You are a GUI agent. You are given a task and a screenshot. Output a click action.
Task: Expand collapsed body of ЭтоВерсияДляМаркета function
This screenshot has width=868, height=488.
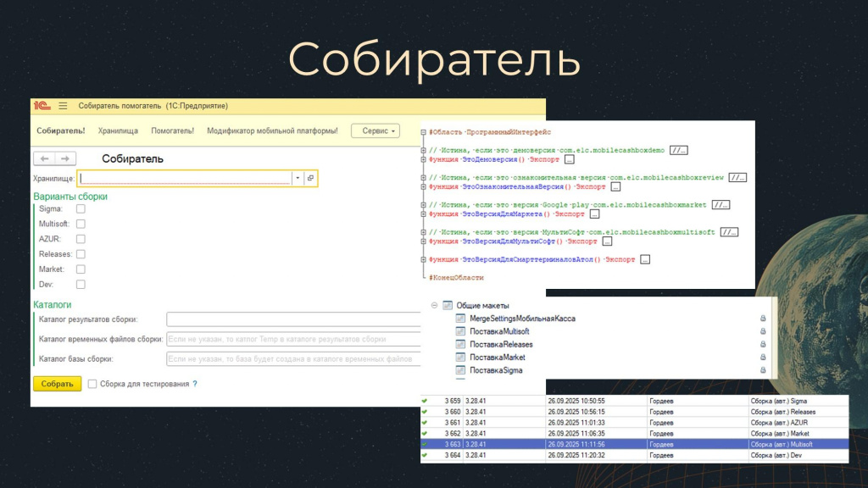tap(594, 214)
